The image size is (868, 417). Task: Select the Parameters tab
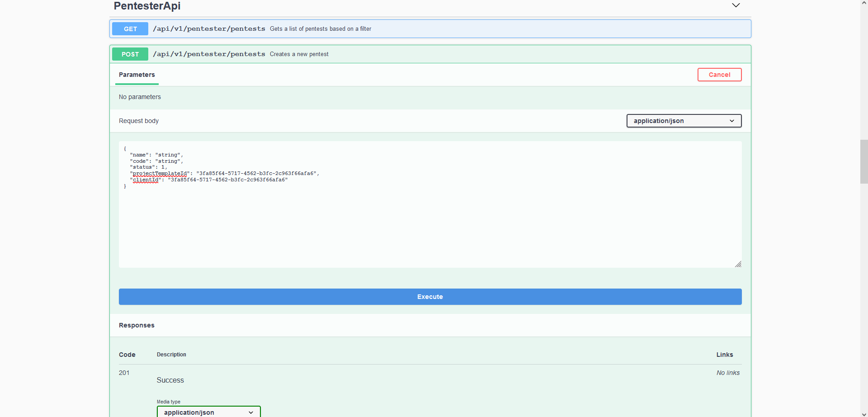coord(137,75)
